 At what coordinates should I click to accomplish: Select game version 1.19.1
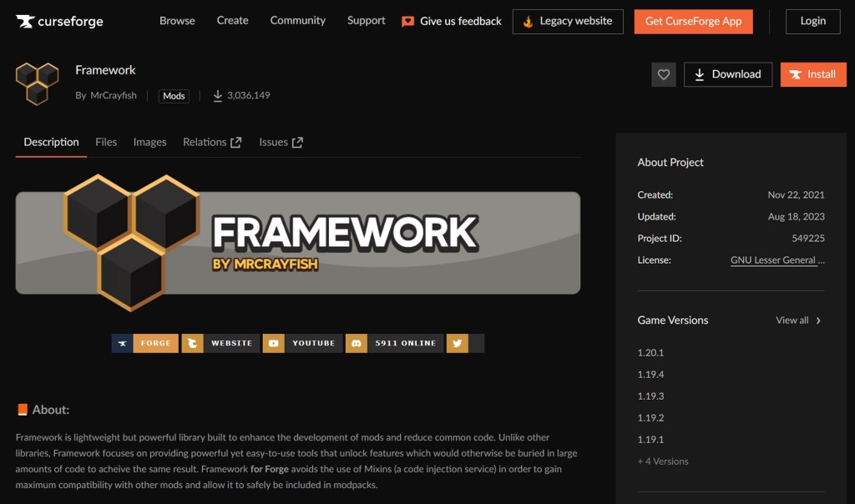650,440
